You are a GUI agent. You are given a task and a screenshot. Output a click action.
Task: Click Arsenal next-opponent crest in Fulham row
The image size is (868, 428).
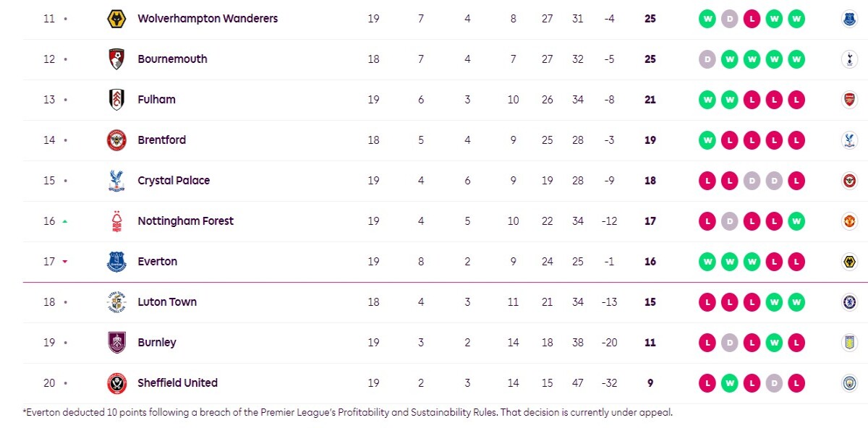point(849,100)
